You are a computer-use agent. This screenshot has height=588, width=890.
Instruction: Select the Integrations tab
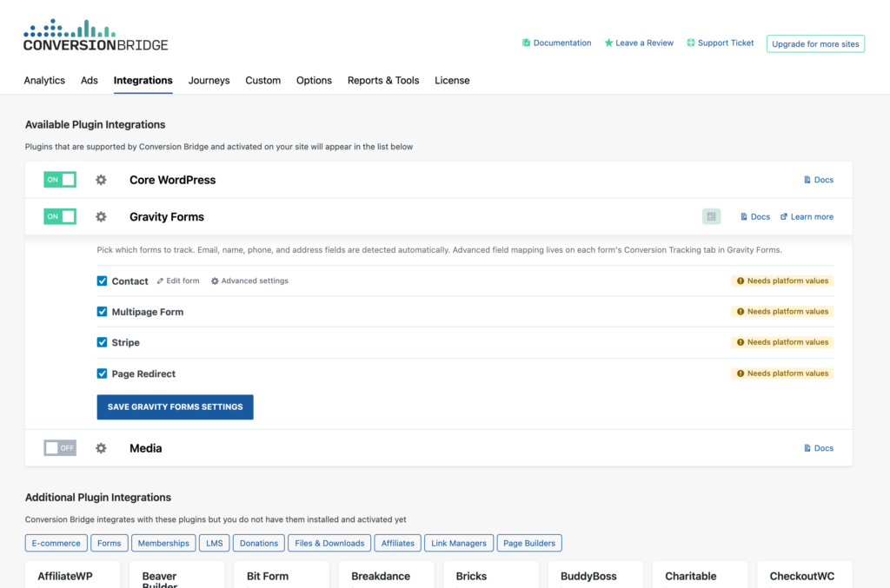point(143,81)
